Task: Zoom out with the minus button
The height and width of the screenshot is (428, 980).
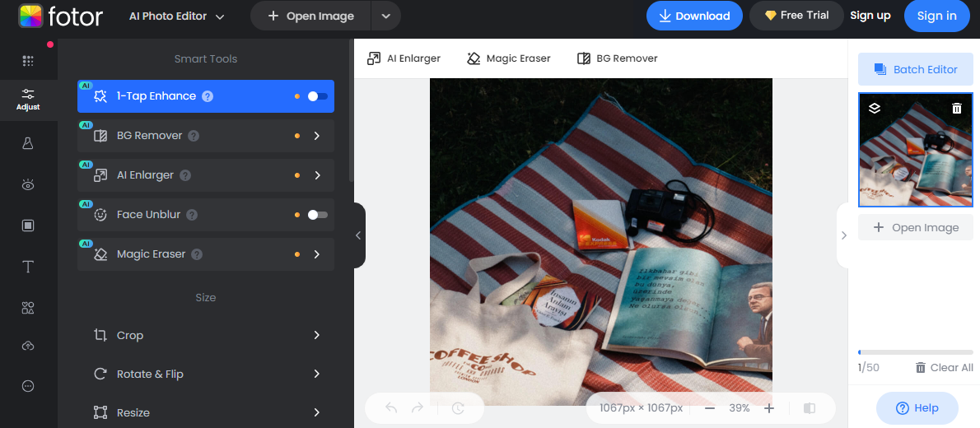Action: (x=709, y=408)
